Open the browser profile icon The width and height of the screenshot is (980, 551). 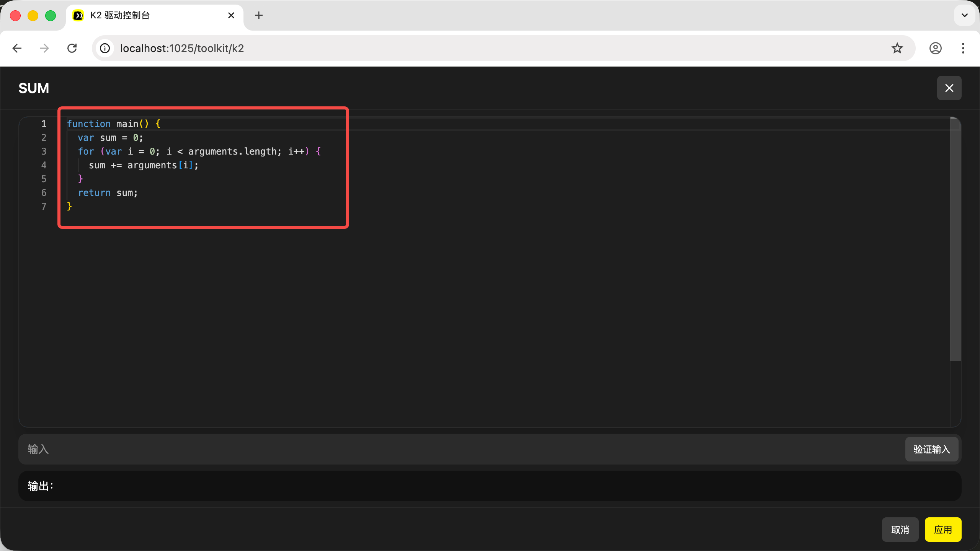click(935, 48)
